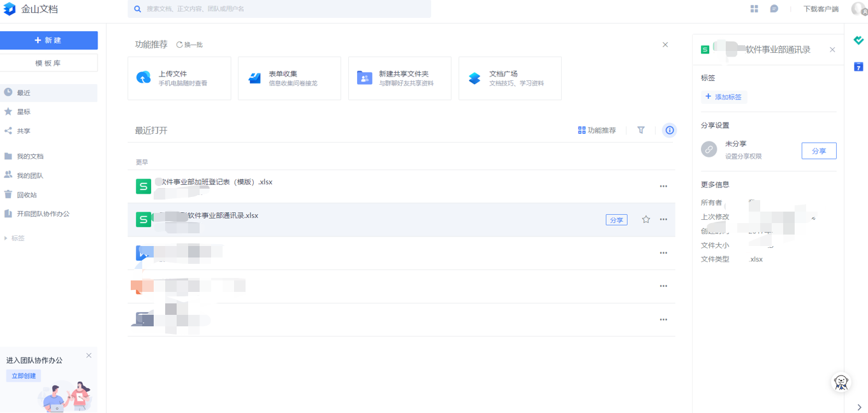Open more options for fifth file row
868x413 pixels.
[x=663, y=319]
